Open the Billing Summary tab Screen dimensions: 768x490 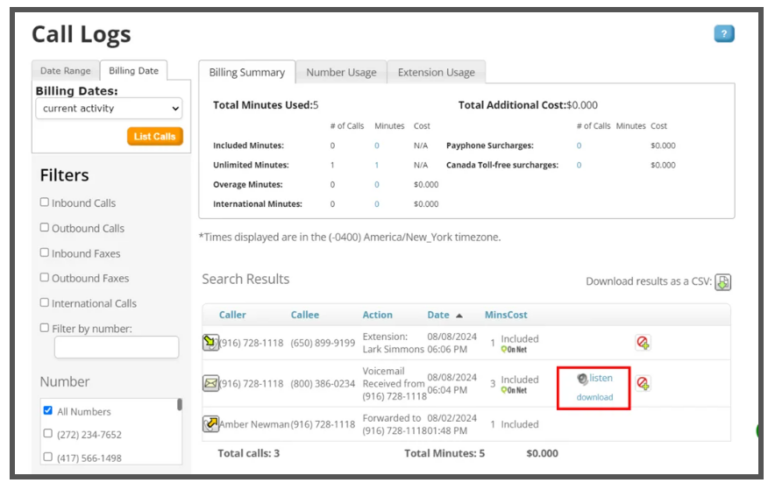pos(247,73)
